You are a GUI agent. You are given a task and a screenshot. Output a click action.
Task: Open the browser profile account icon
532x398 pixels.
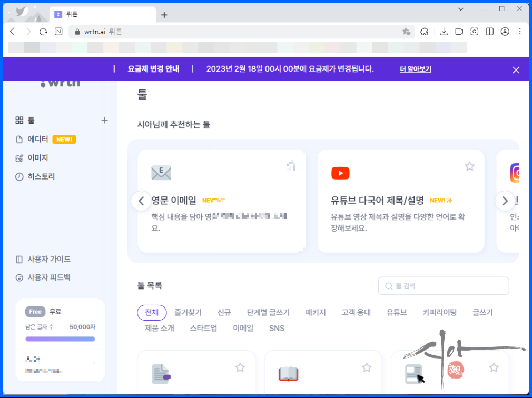coord(505,32)
